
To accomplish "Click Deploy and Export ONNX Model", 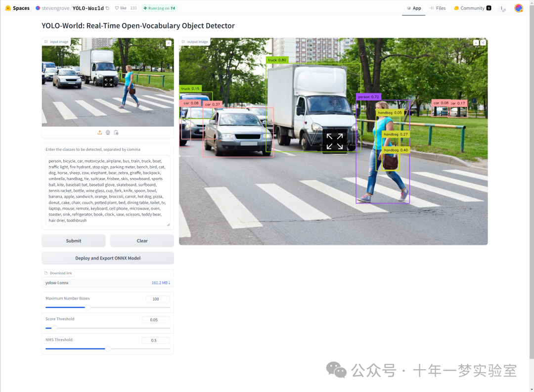I will pos(108,258).
